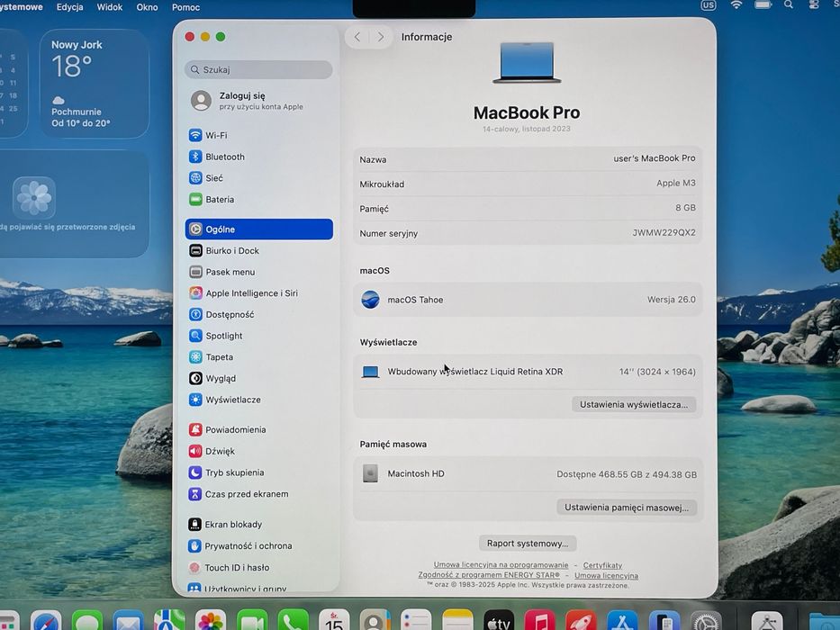Open the Widok menu
Image resolution: width=840 pixels, height=630 pixels.
pos(110,7)
